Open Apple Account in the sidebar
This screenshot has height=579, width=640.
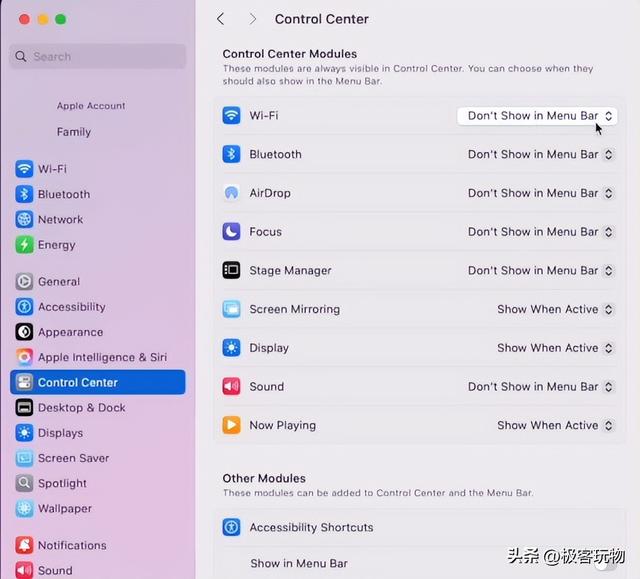[91, 106]
